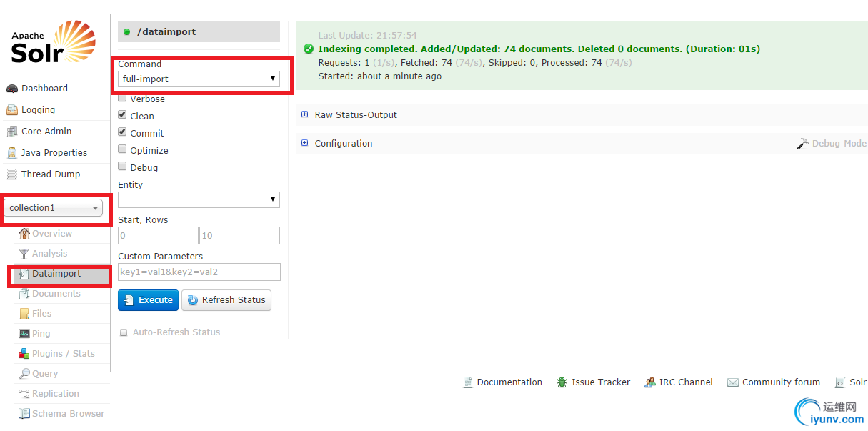Image resolution: width=868 pixels, height=431 pixels.
Task: Click the Issue Tracker bug icon
Action: pos(562,382)
